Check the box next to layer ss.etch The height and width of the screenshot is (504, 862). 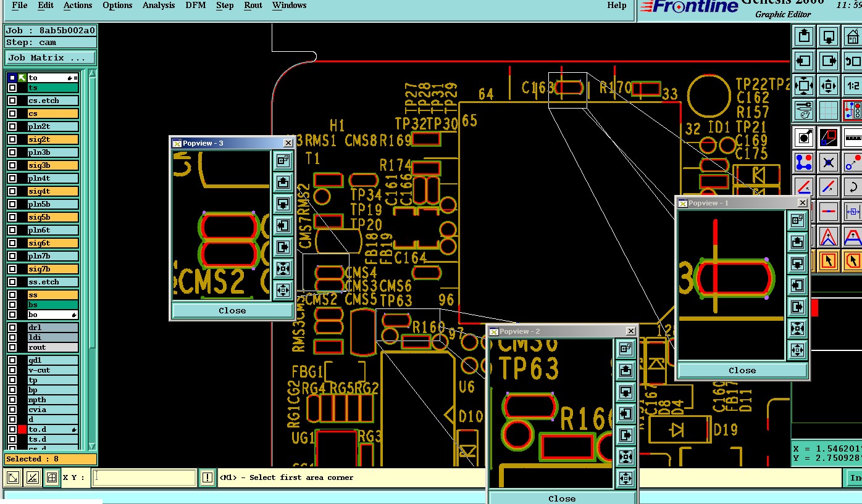(x=12, y=282)
